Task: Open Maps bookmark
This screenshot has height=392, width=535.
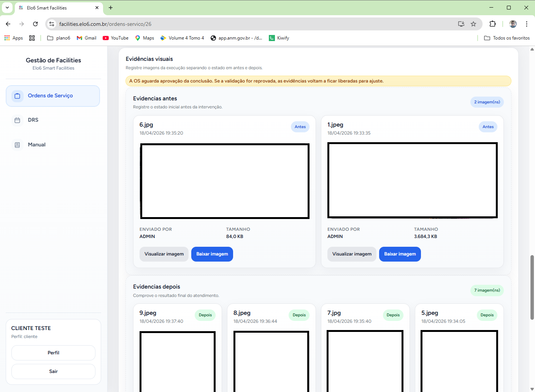Action: 144,38
